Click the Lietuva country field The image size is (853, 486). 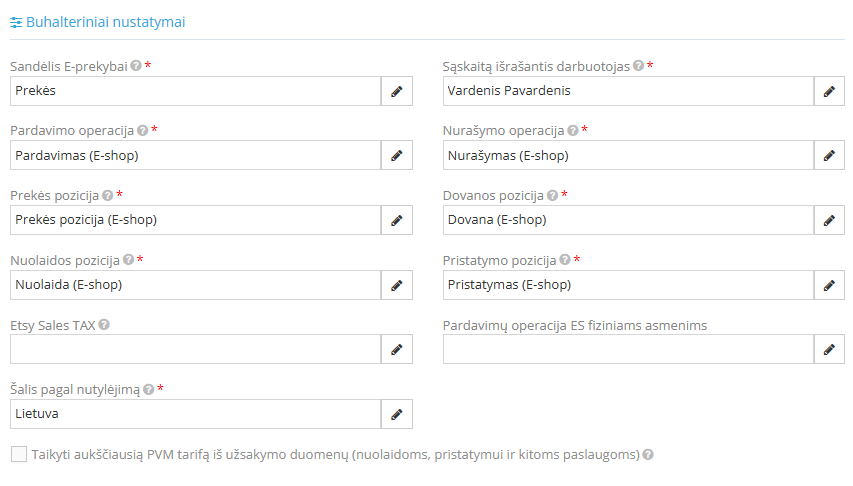[195, 414]
